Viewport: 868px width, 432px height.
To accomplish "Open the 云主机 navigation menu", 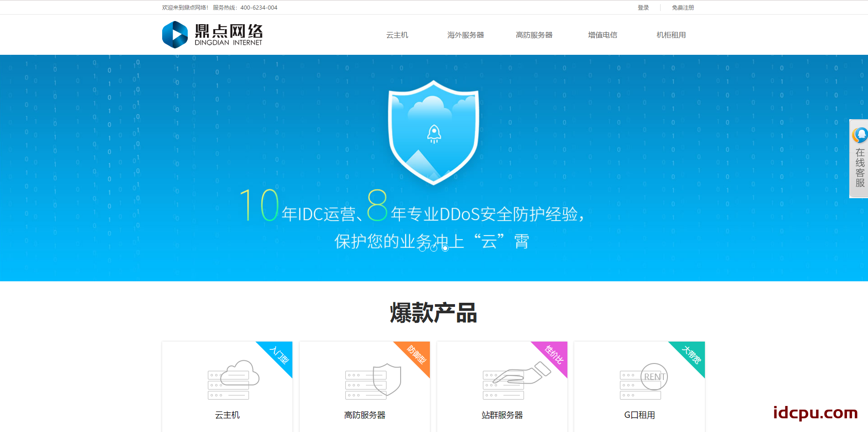I will [x=397, y=35].
